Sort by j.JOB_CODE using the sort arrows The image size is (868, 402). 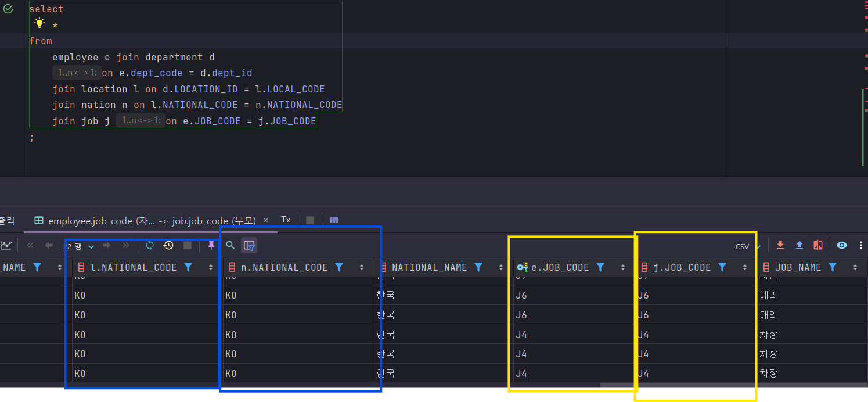tap(745, 267)
